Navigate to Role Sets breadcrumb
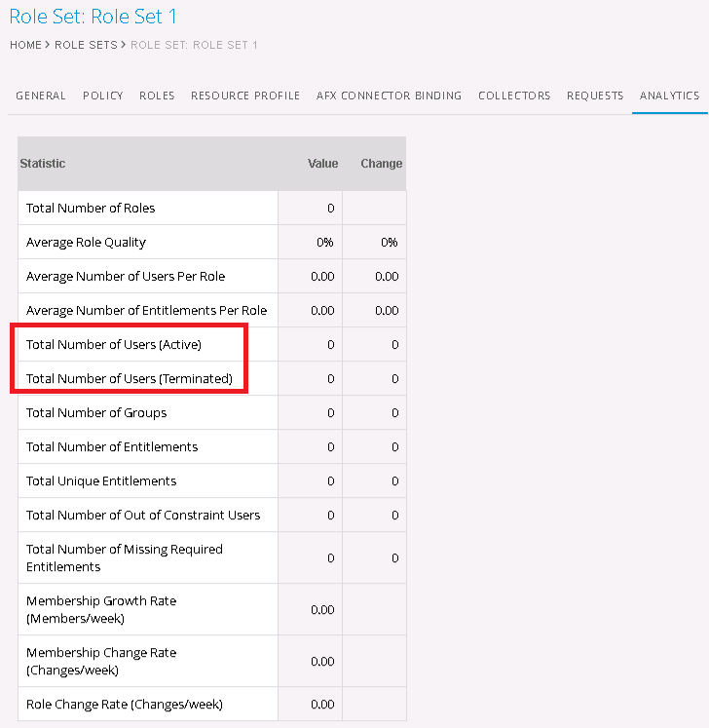Viewport: 709px width, 728px height. pos(86,45)
